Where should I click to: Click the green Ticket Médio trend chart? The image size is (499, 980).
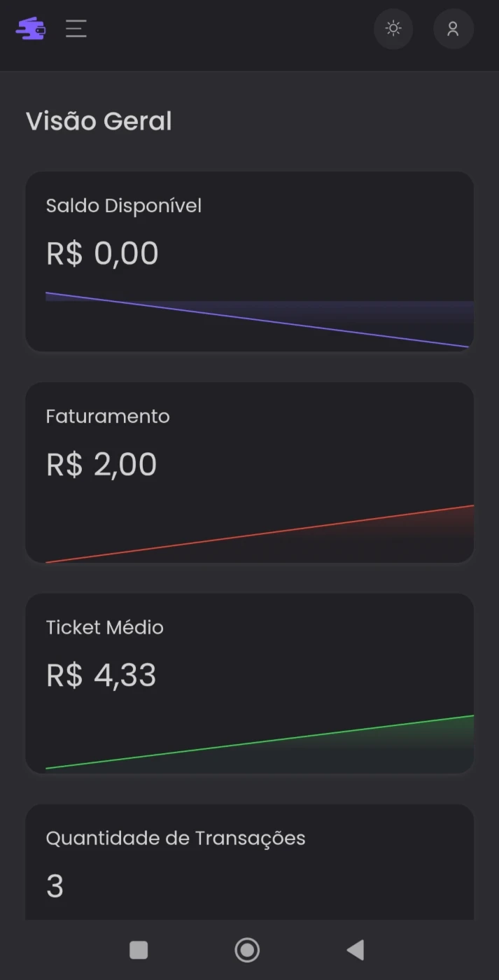[x=259, y=743]
